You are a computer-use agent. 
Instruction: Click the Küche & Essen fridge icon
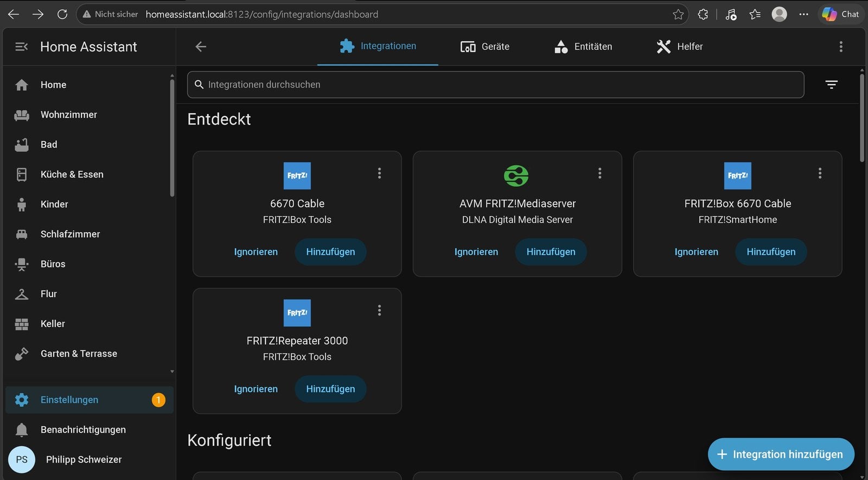click(22, 174)
